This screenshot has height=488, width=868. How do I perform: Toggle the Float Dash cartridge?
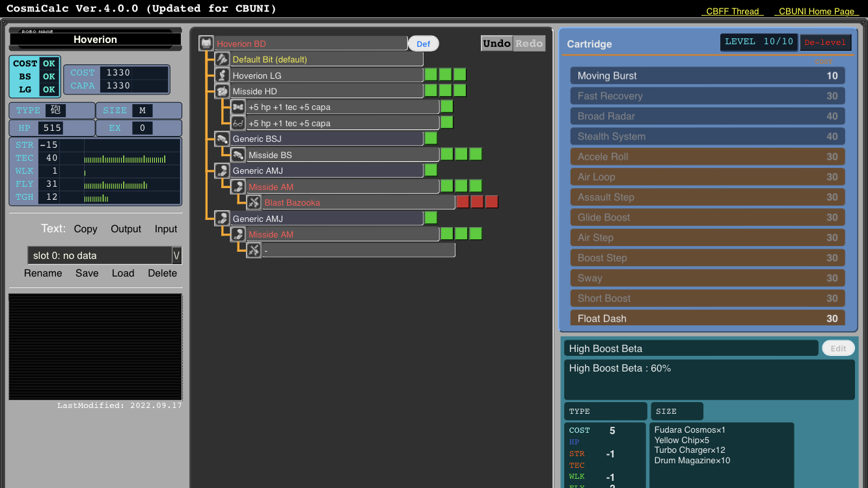[707, 318]
